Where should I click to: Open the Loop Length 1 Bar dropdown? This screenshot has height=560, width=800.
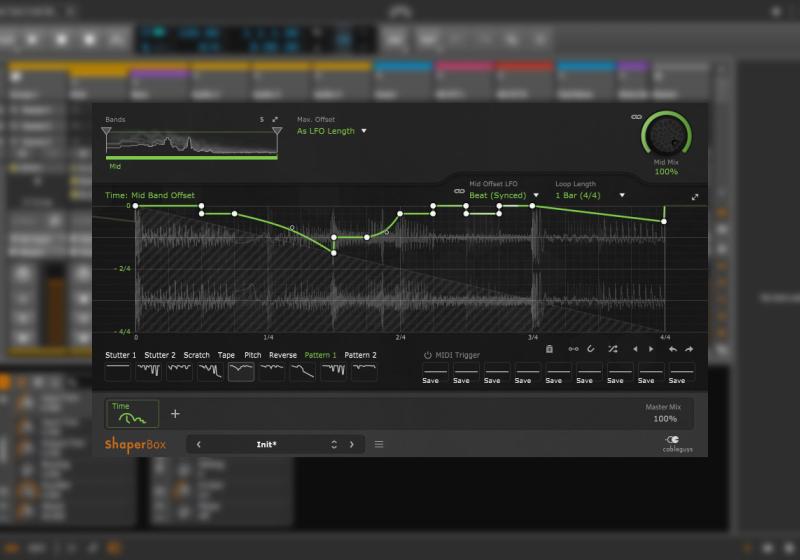pyautogui.click(x=590, y=196)
